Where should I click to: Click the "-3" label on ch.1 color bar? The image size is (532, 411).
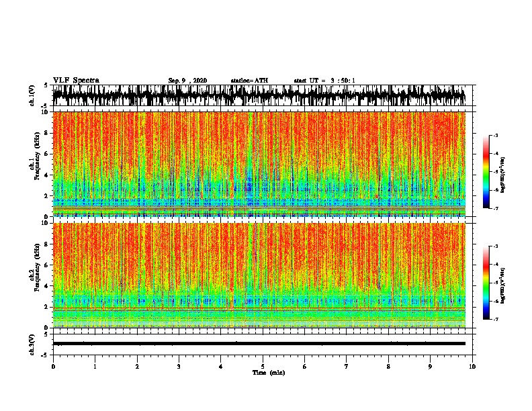click(x=496, y=135)
